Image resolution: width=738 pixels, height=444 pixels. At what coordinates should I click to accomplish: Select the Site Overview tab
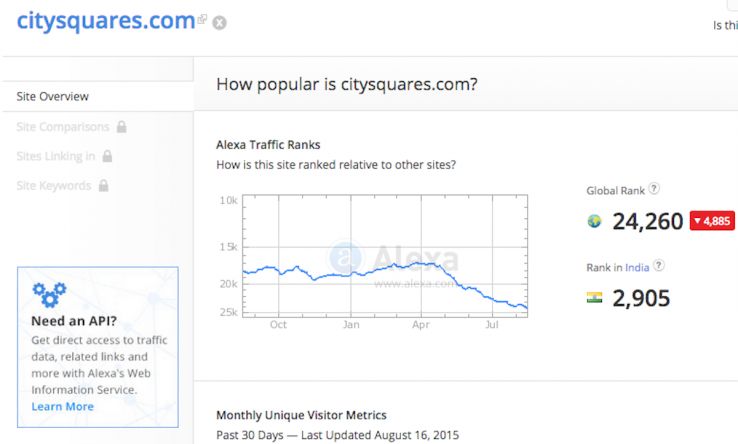coord(53,97)
